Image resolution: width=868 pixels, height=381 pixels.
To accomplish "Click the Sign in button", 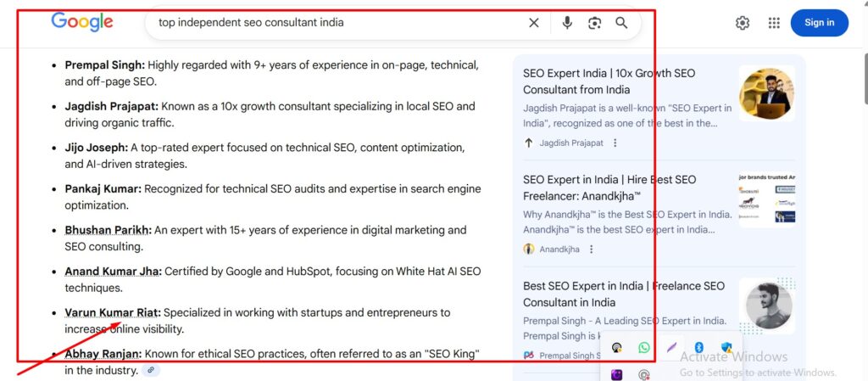I will (x=819, y=23).
